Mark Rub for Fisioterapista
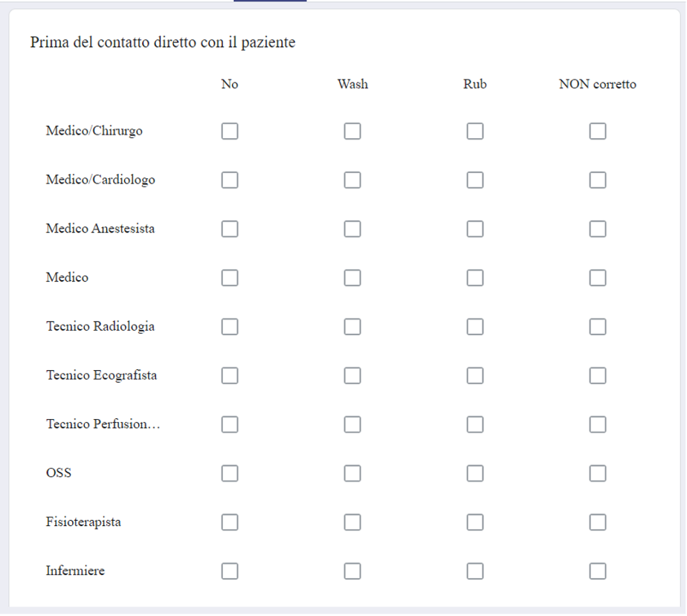The width and height of the screenshot is (687, 616). (475, 522)
